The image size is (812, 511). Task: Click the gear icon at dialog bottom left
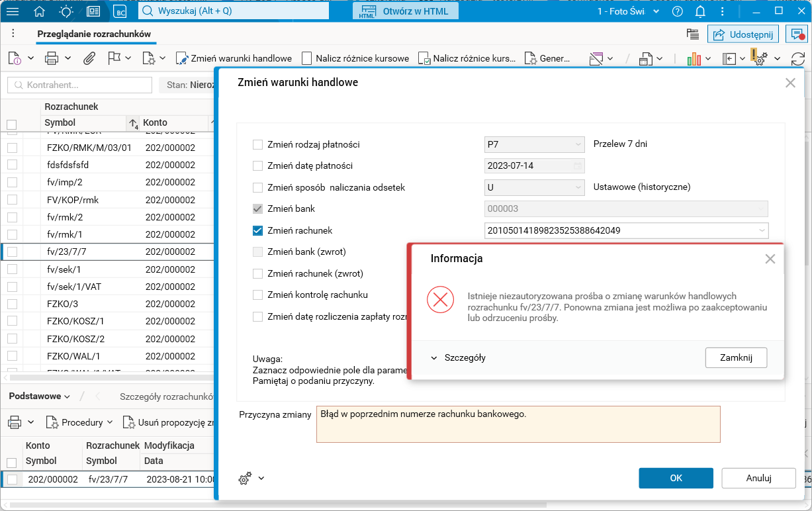click(245, 479)
